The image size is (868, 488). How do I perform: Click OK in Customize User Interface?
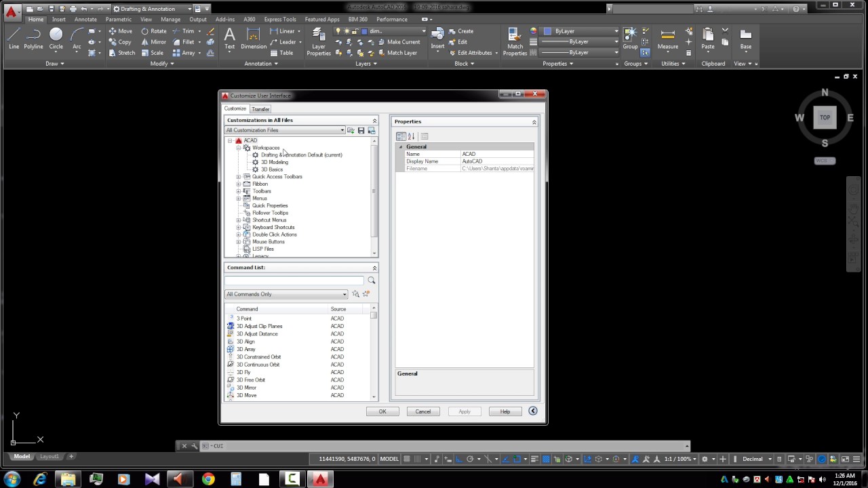coord(382,411)
